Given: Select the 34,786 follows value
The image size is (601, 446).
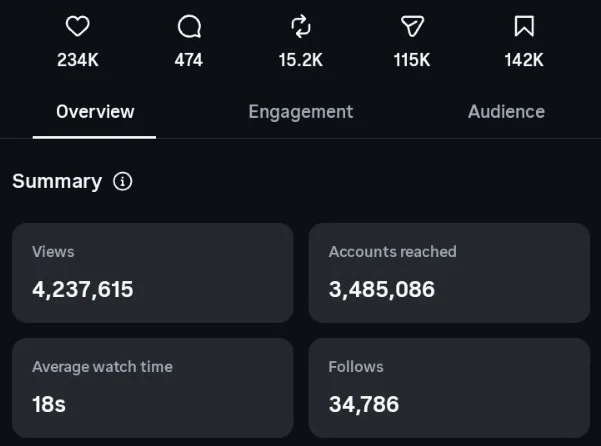Looking at the screenshot, I should click(364, 405).
